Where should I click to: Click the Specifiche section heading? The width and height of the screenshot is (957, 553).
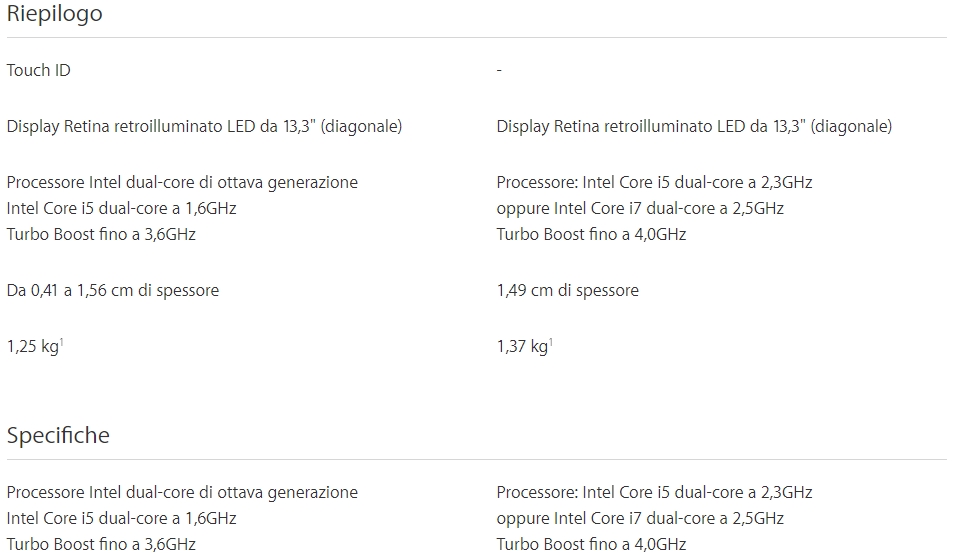tap(58, 435)
